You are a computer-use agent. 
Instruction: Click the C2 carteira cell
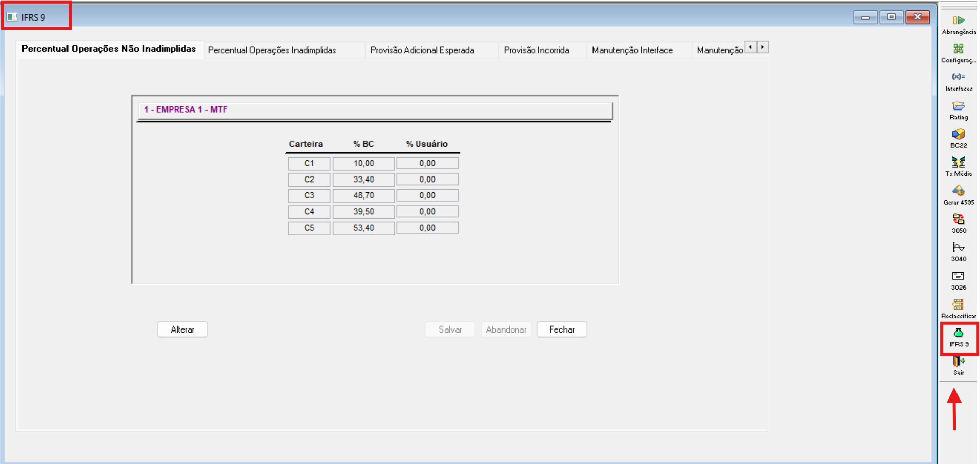click(x=309, y=180)
